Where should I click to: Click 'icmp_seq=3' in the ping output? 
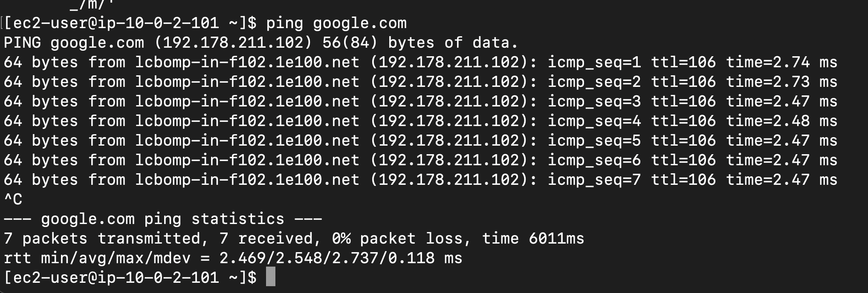point(594,101)
